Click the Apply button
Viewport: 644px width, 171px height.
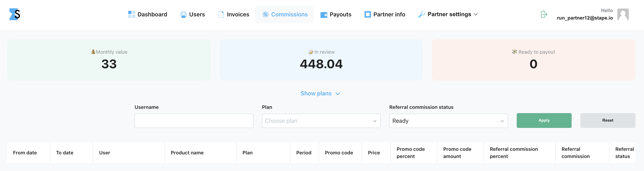coord(544,121)
